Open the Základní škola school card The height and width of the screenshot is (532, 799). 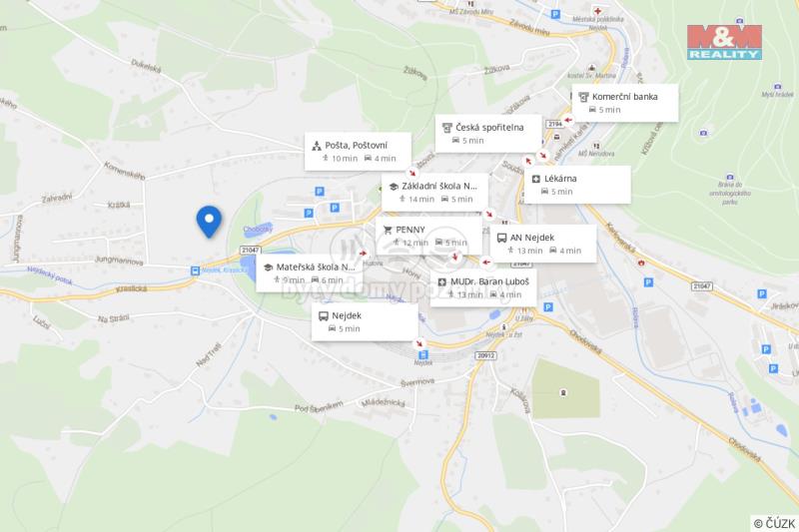tap(434, 192)
